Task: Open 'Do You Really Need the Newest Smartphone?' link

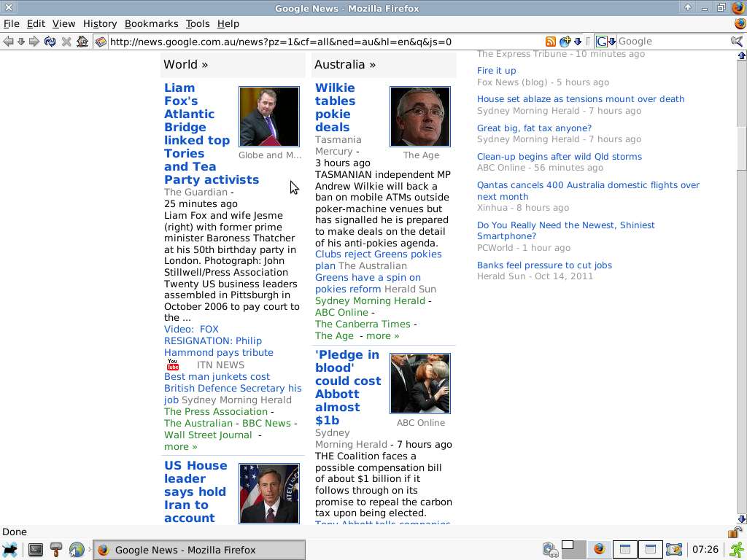Action: pyautogui.click(x=565, y=230)
